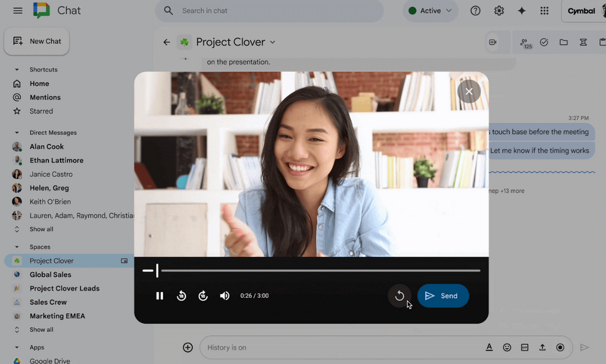Open the Active status dropdown

pyautogui.click(x=431, y=11)
